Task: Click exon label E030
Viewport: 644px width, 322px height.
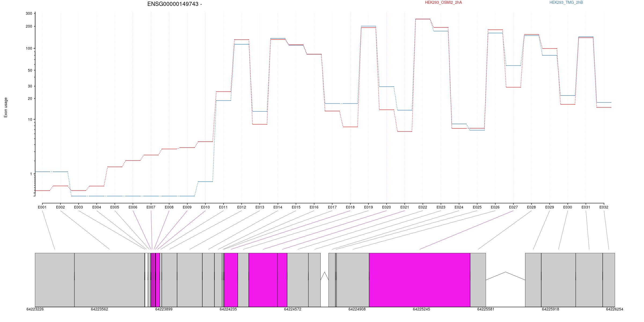Action: [568, 207]
